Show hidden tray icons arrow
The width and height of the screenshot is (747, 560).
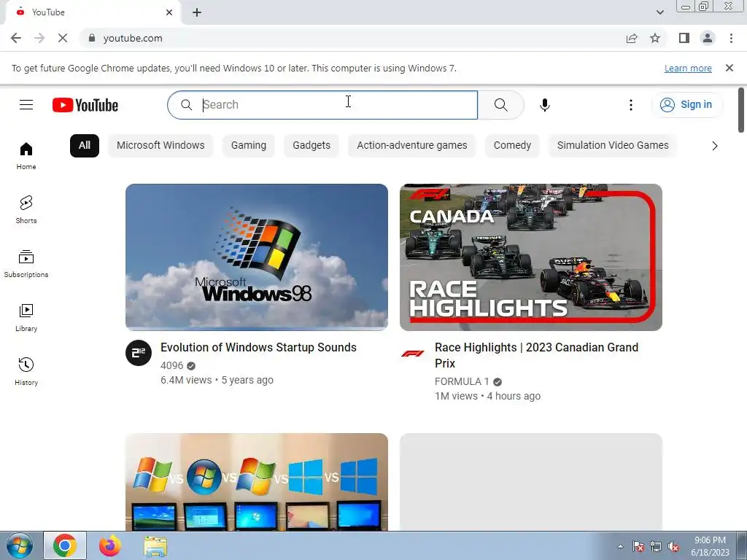tap(620, 547)
